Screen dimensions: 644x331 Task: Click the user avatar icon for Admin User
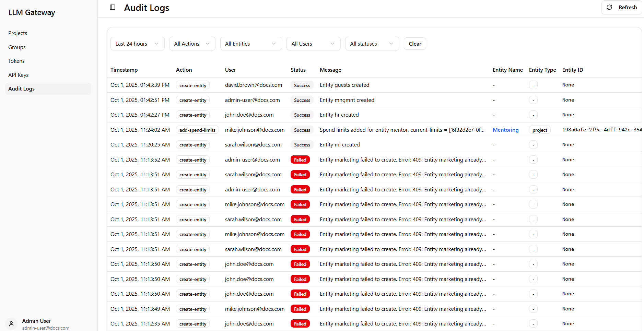point(11,323)
